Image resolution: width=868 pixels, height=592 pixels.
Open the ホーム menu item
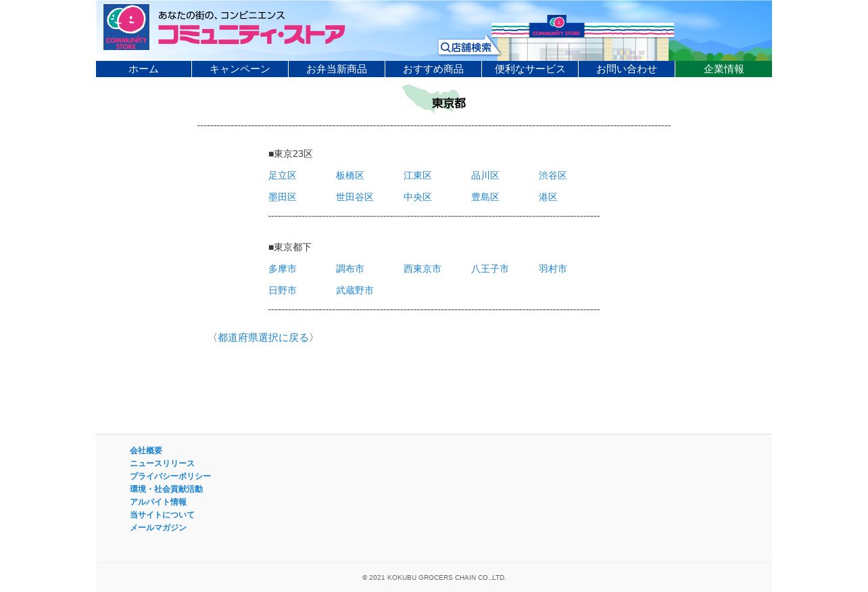143,69
